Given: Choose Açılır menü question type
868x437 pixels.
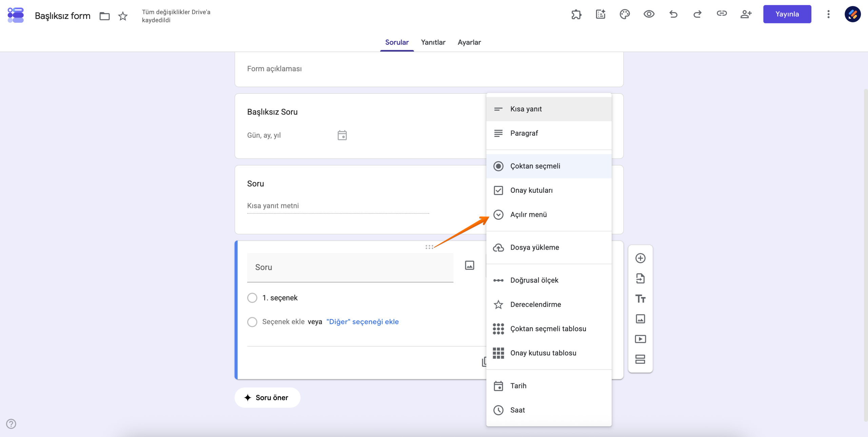Looking at the screenshot, I should click(x=549, y=214).
